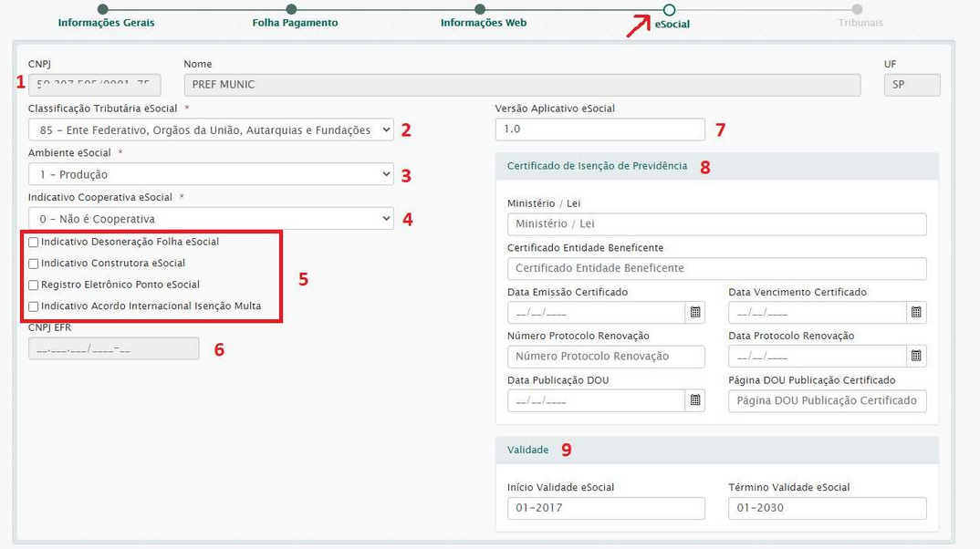The width and height of the screenshot is (980, 549).
Task: Open the Ambiente eSocial dropdown
Action: 210,174
